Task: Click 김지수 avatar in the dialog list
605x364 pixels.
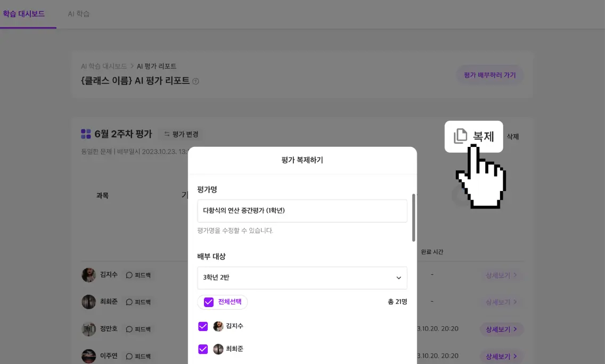Action: click(218, 326)
